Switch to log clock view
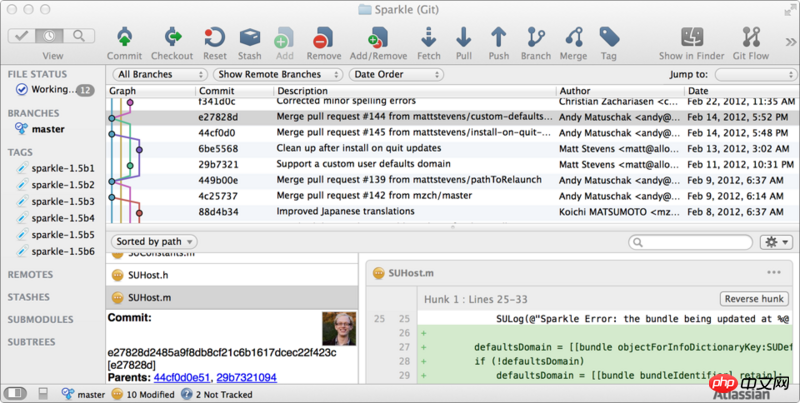 49,36
